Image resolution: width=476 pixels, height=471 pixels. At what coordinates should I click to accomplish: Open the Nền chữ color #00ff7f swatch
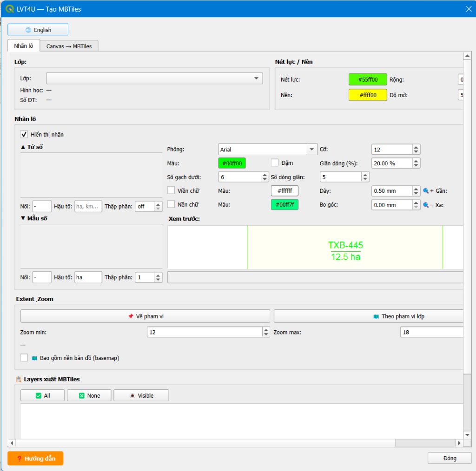point(285,205)
